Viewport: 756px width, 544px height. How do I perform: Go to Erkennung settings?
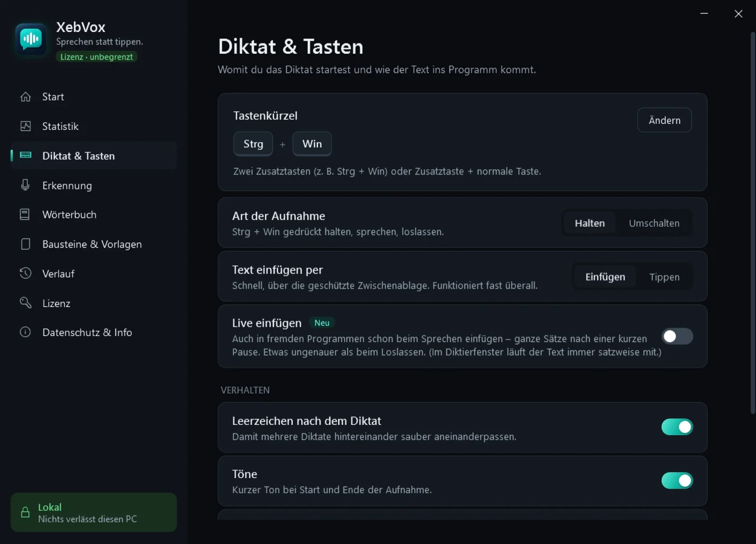[94, 186]
